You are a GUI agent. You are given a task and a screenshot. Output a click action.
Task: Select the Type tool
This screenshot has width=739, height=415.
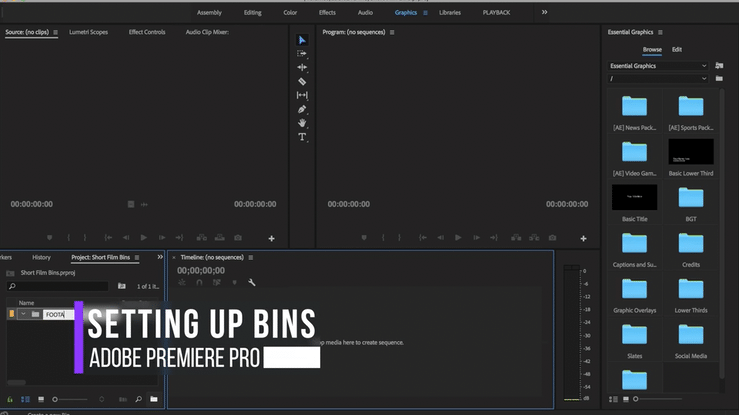tap(302, 137)
